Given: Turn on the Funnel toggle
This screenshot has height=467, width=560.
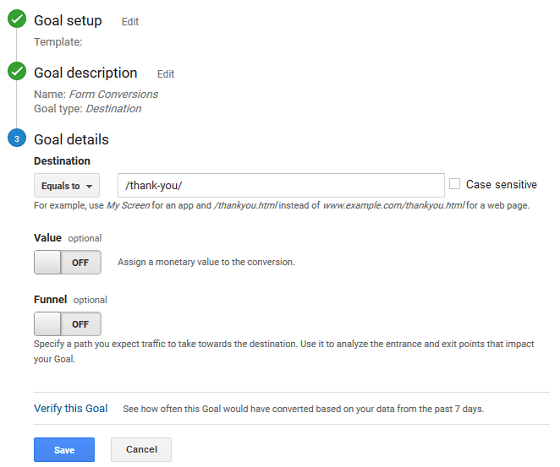Looking at the screenshot, I should pyautogui.click(x=68, y=324).
